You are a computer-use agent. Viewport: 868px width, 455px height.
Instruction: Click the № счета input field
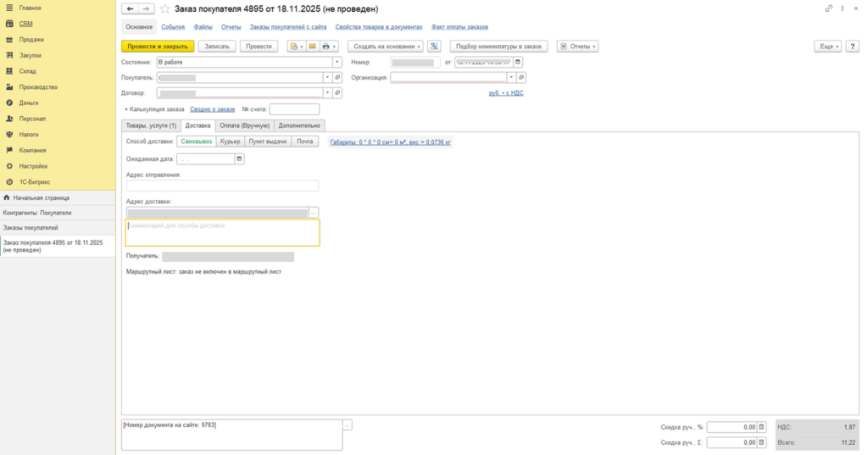[x=294, y=109]
